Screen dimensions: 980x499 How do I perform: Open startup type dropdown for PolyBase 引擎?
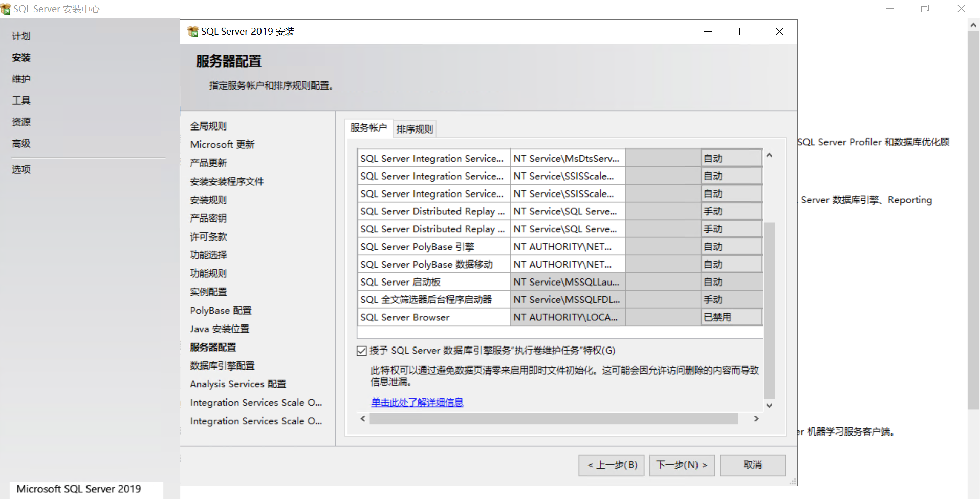click(731, 247)
